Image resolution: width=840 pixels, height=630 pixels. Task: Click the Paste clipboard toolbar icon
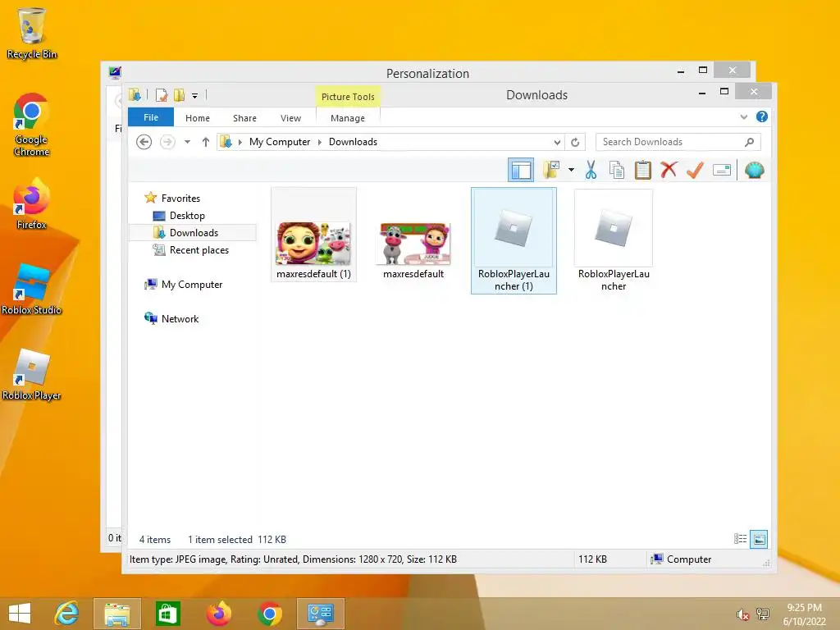tap(643, 171)
